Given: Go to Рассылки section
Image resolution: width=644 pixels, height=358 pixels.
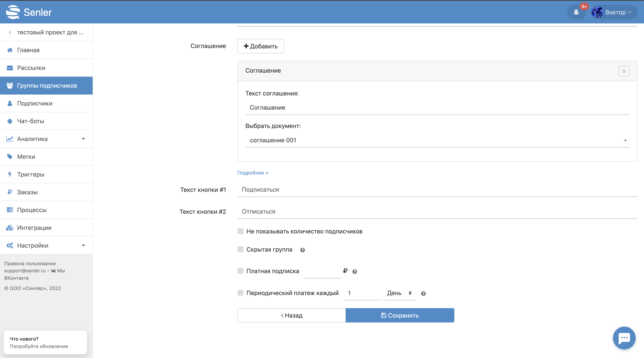Looking at the screenshot, I should 31,68.
